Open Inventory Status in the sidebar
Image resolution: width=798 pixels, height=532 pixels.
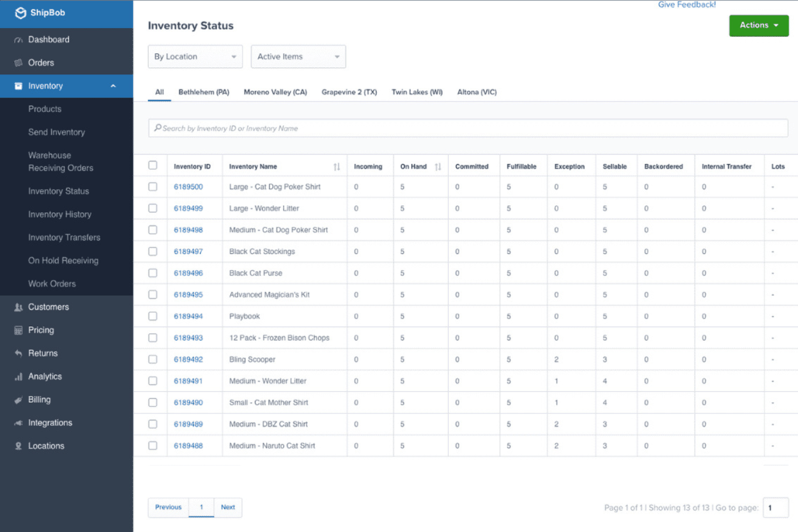(59, 191)
